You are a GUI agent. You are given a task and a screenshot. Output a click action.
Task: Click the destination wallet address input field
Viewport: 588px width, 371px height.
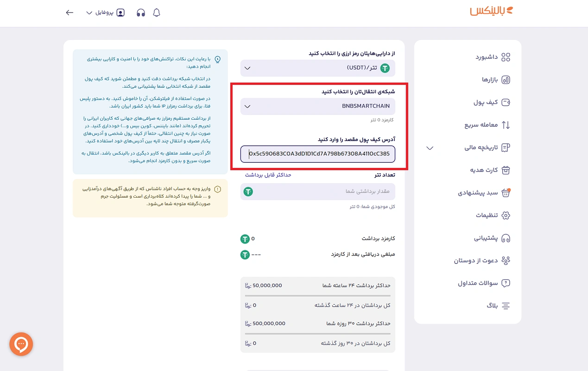tap(317, 154)
